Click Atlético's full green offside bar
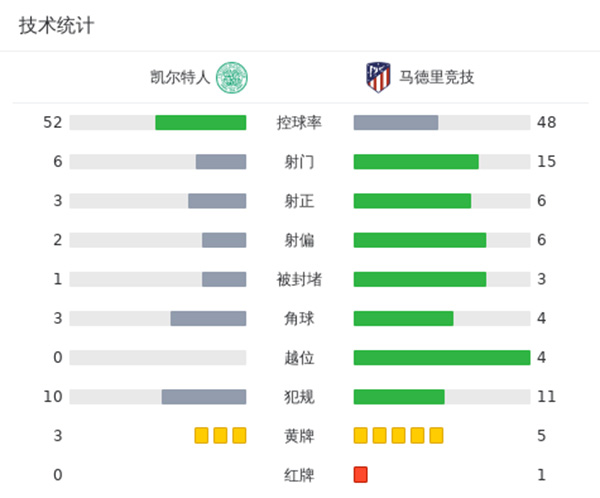600x498 pixels. pos(442,358)
